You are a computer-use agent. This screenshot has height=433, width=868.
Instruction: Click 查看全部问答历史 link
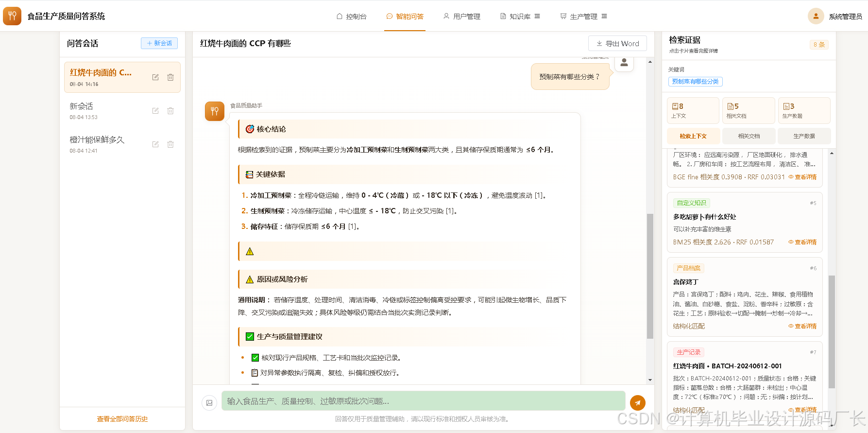[x=122, y=419]
